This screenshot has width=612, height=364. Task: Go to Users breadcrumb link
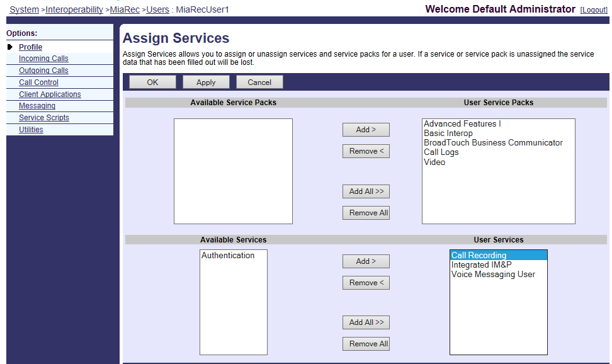click(x=157, y=10)
